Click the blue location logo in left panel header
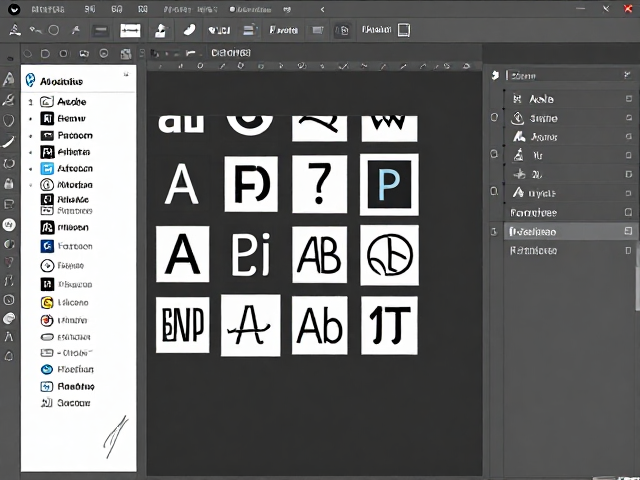This screenshot has width=640, height=480. coord(30,80)
